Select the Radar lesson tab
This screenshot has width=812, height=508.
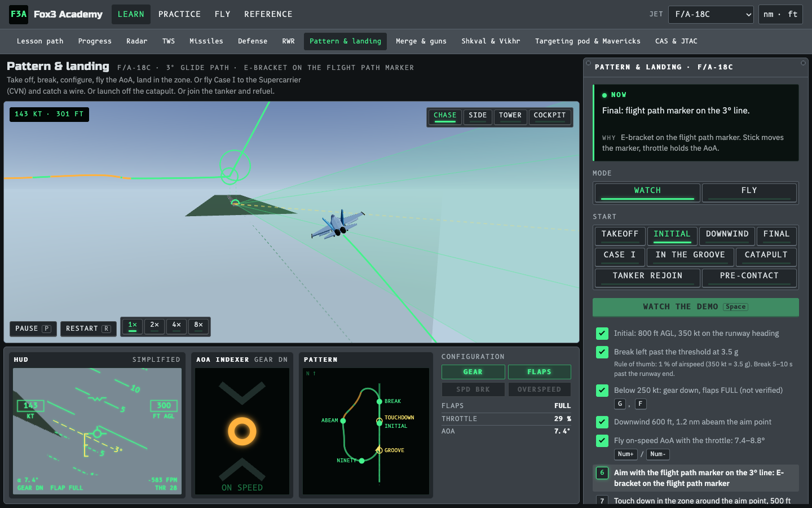(x=137, y=41)
